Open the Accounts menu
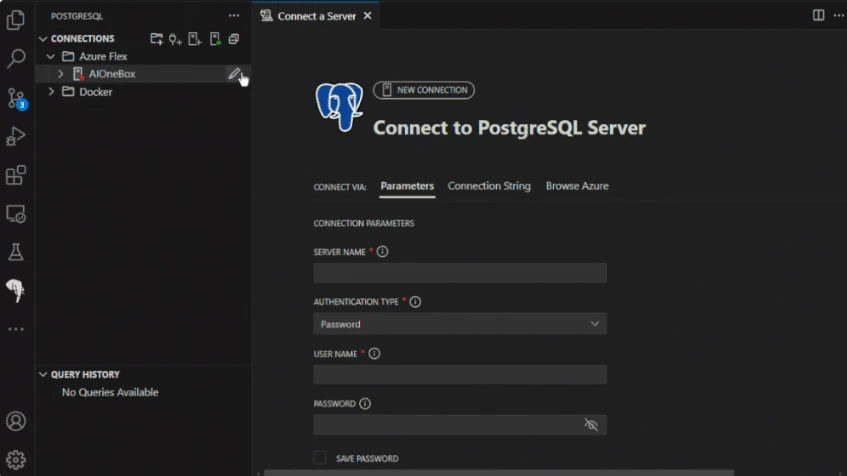 (x=16, y=421)
